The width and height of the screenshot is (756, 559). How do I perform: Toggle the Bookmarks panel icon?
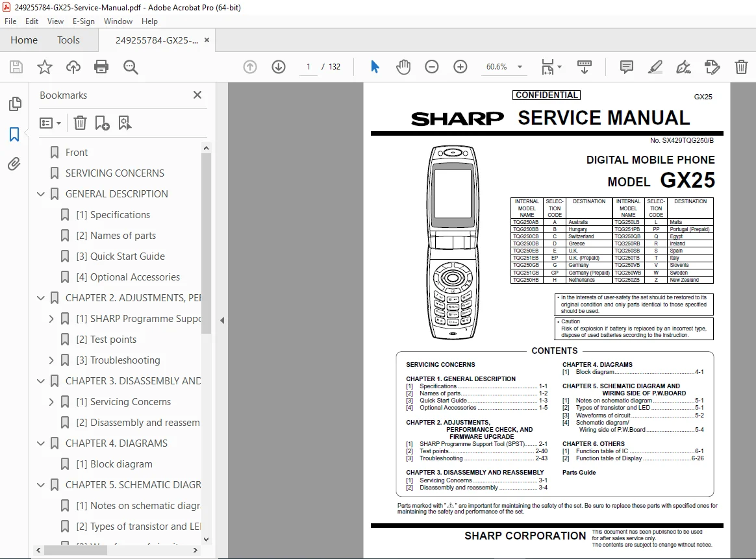(x=14, y=134)
